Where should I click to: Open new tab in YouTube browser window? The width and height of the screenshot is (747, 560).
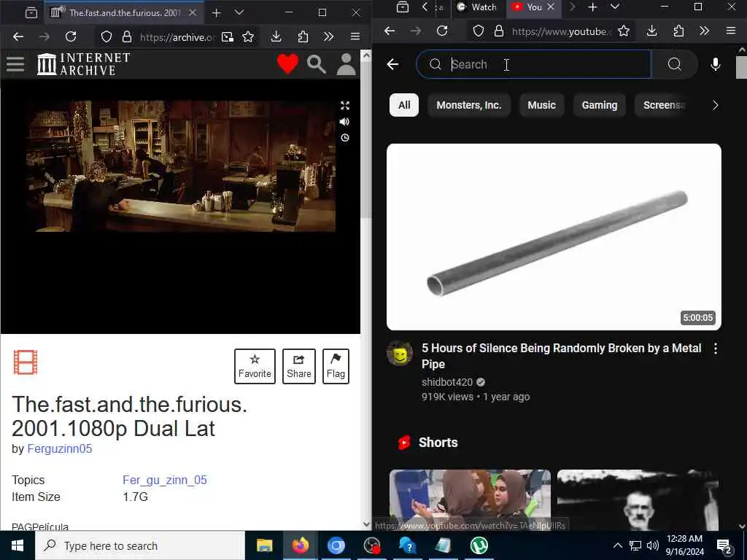[x=592, y=7]
